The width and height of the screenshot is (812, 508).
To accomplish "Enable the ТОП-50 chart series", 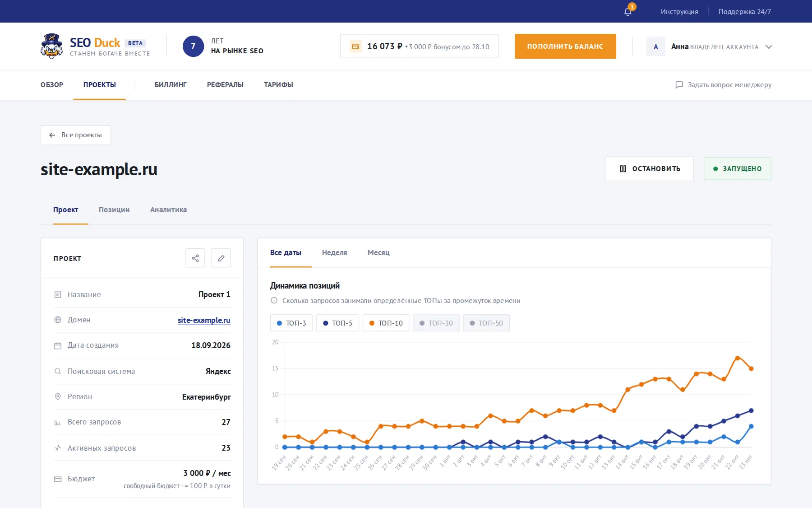I will 486,323.
